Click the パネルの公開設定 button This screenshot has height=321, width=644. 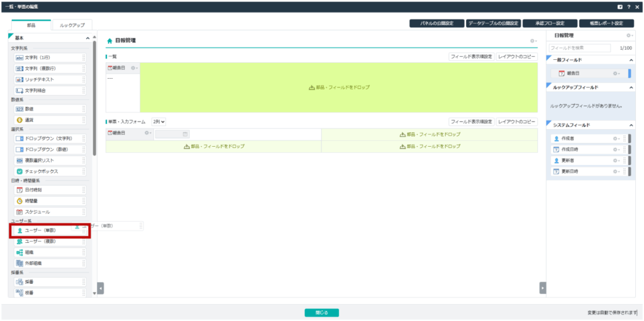coord(436,23)
